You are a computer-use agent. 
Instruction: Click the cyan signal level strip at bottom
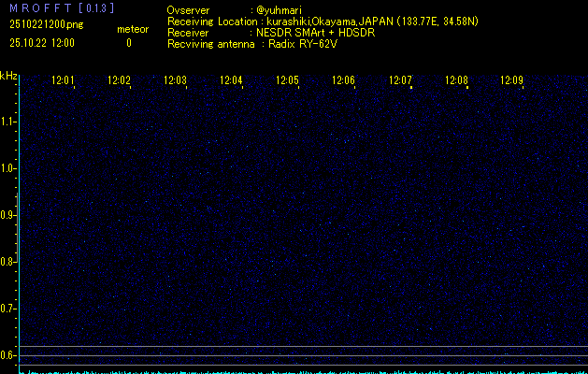click(299, 370)
